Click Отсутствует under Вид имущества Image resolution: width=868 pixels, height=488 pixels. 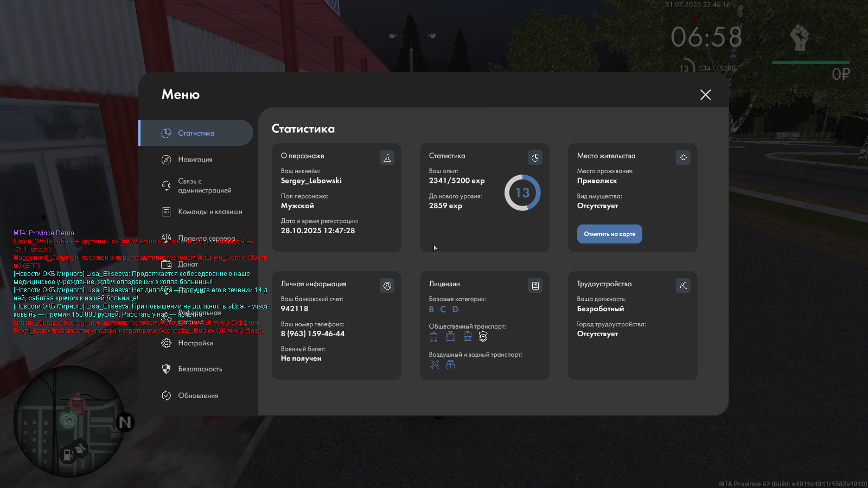(597, 206)
